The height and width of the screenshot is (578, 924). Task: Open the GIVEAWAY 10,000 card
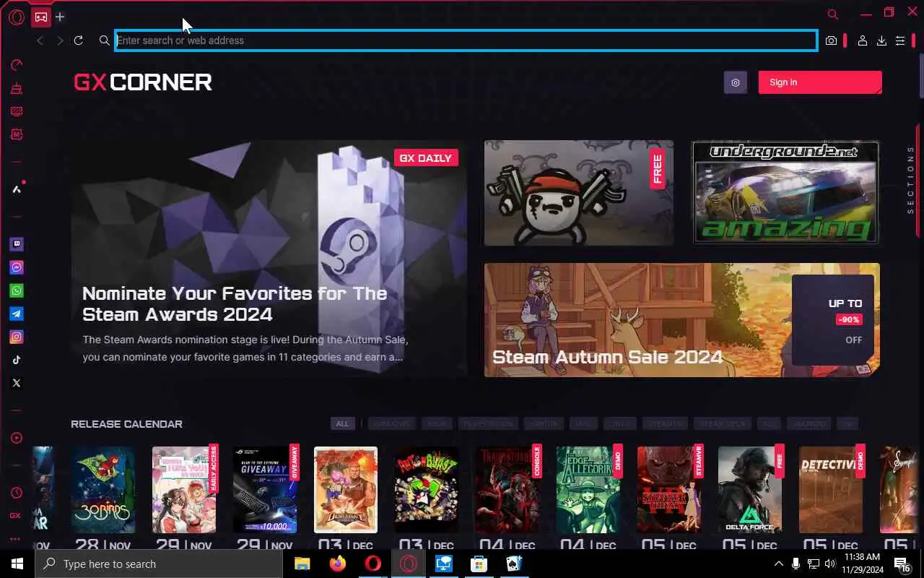265,490
